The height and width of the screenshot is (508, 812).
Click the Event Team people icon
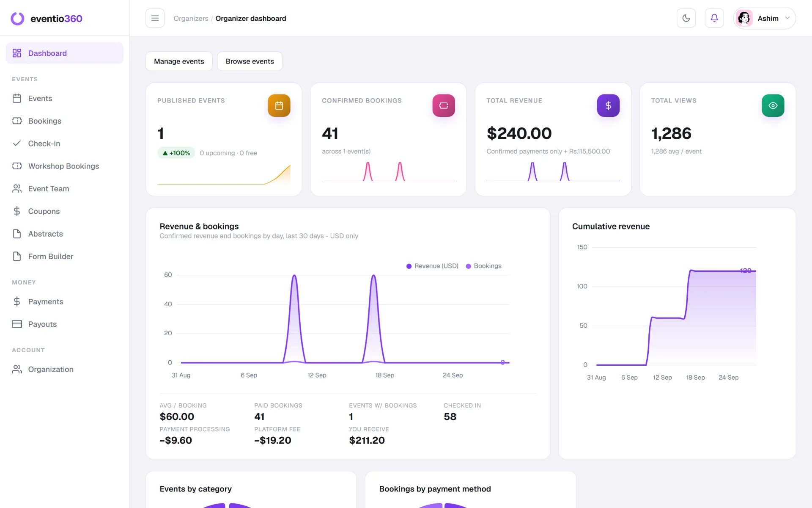[17, 188]
